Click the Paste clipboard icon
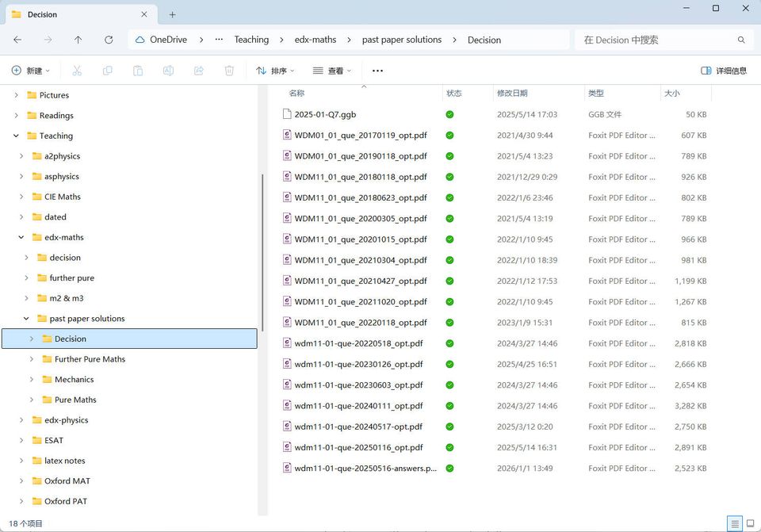The height and width of the screenshot is (532, 761). [138, 71]
